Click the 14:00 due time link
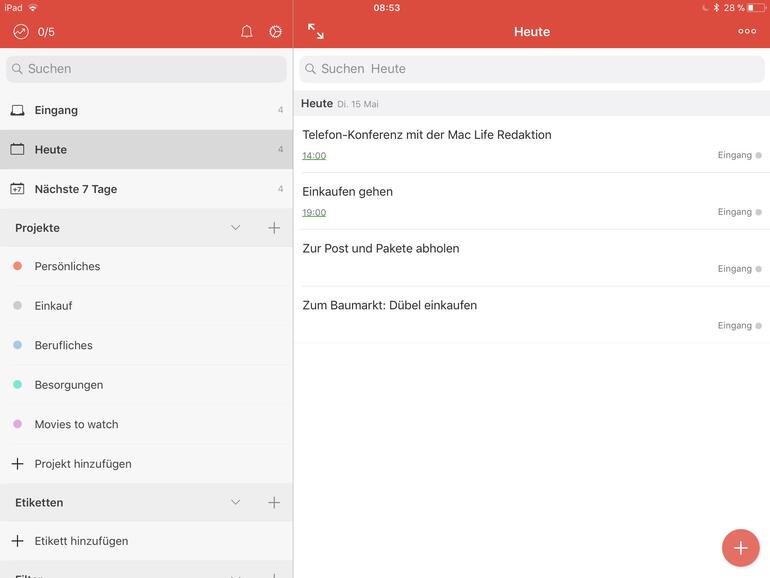Screen dimensions: 770x578 point(314,156)
